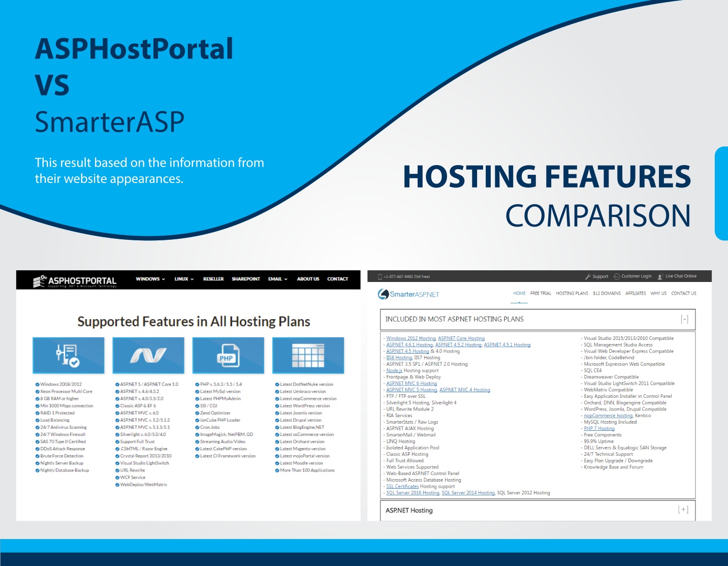Screen dimensions: 728x566
Task: Open the WINDOWS dropdown menu
Action: click(x=150, y=279)
